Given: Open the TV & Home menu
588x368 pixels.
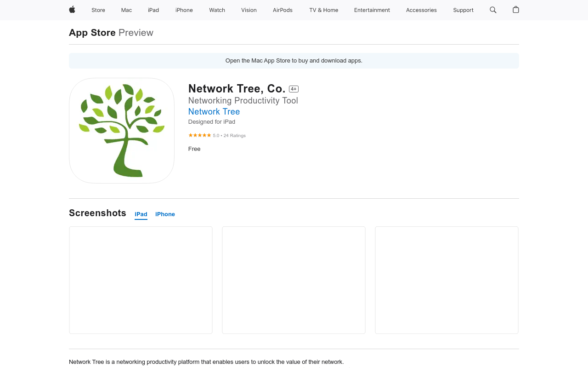Looking at the screenshot, I should pos(323,10).
